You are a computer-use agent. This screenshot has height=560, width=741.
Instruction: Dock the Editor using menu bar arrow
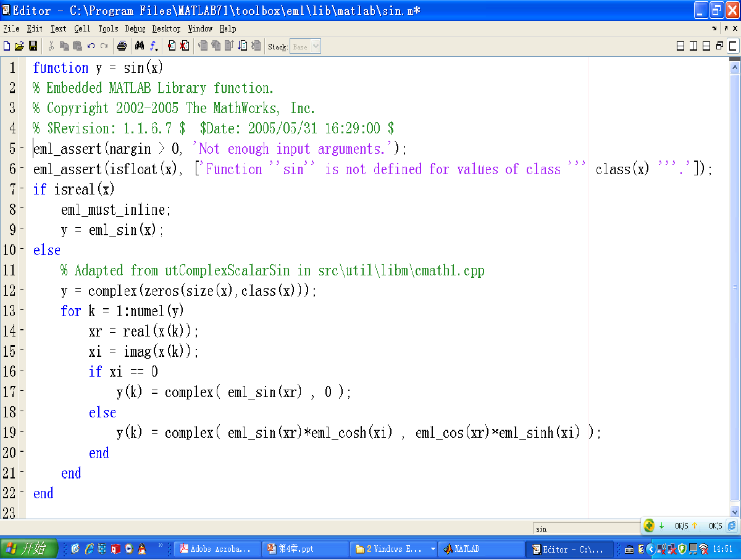click(x=714, y=28)
